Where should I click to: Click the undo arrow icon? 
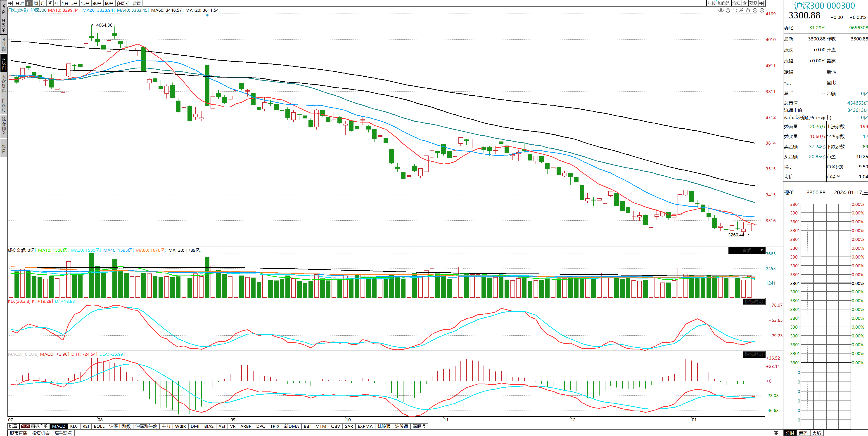click(735, 10)
